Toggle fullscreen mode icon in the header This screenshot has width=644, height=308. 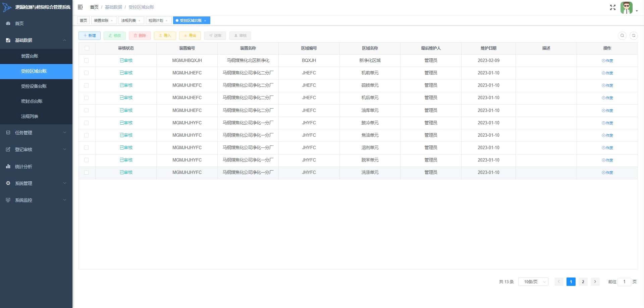[612, 7]
